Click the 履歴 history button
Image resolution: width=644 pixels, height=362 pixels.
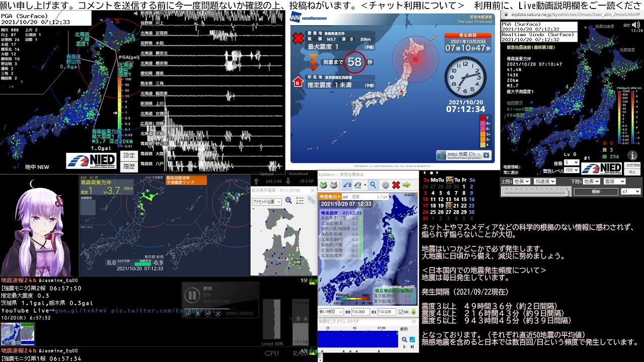click(x=129, y=166)
